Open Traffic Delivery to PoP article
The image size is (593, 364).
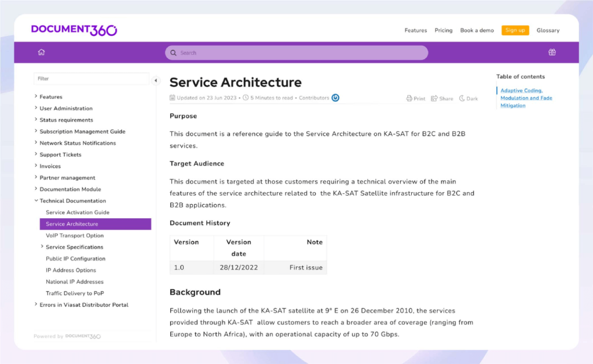click(x=75, y=293)
